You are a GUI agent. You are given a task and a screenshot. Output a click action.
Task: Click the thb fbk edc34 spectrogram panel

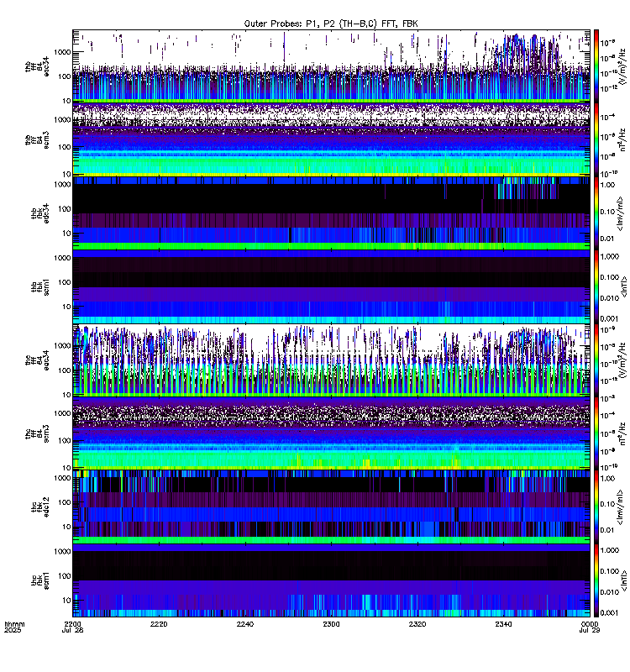click(331, 213)
